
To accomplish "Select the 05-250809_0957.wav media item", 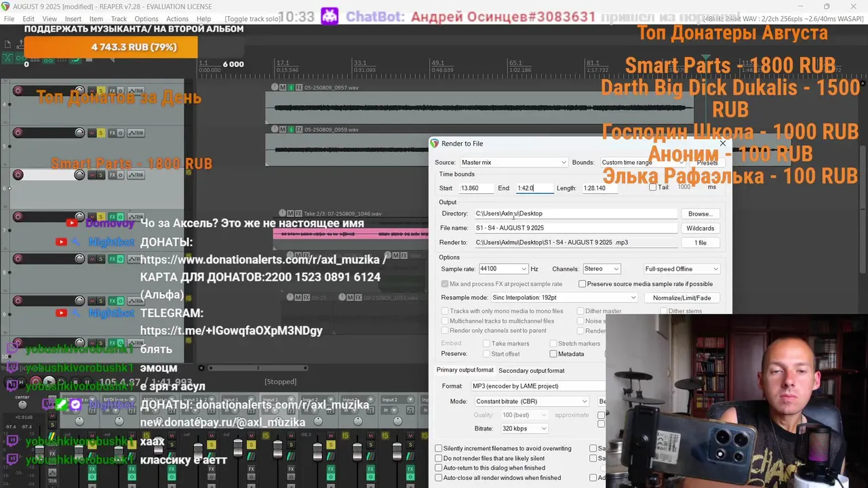I will coord(479,108).
